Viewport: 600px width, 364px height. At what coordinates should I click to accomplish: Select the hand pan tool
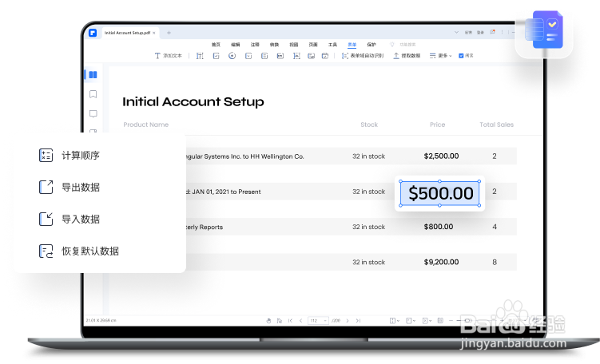pyautogui.click(x=268, y=321)
